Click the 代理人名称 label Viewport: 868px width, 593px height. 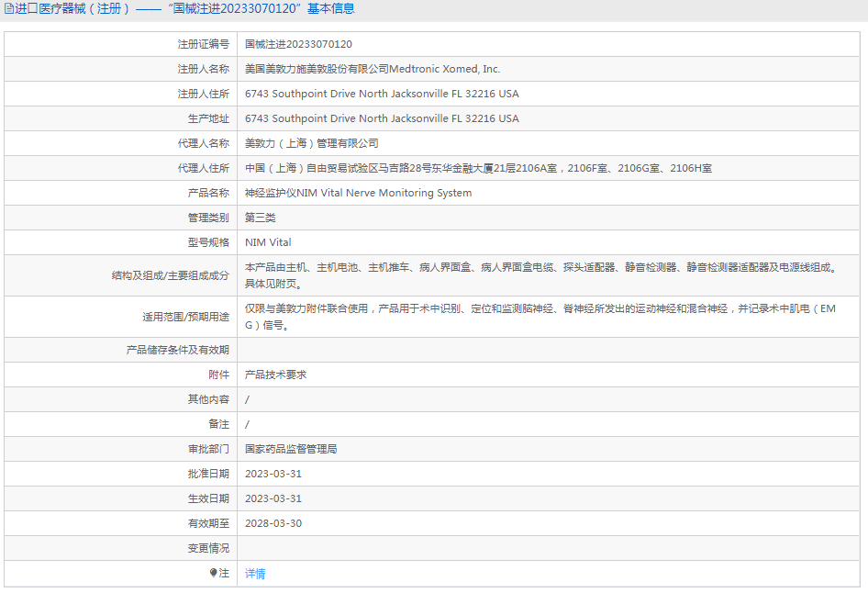click(203, 143)
